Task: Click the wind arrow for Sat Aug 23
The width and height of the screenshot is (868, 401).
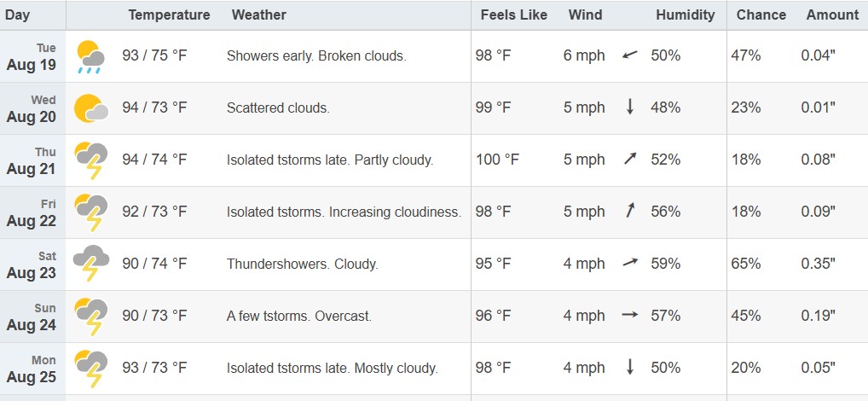Action: 630,263
